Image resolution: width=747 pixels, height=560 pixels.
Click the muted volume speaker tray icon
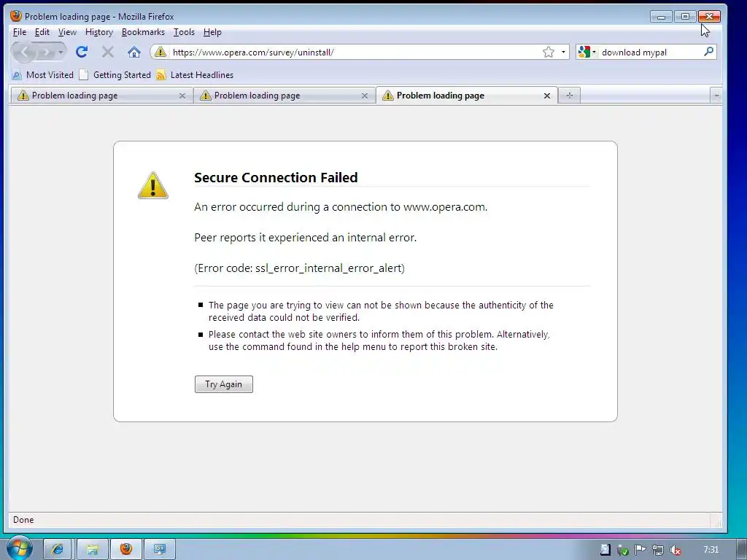pyautogui.click(x=675, y=550)
